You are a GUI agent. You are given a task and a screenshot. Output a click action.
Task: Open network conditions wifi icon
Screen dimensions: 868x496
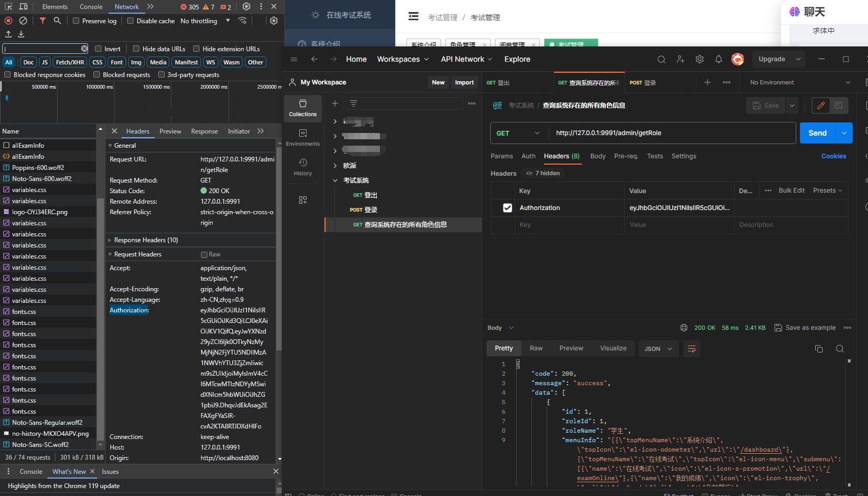243,21
